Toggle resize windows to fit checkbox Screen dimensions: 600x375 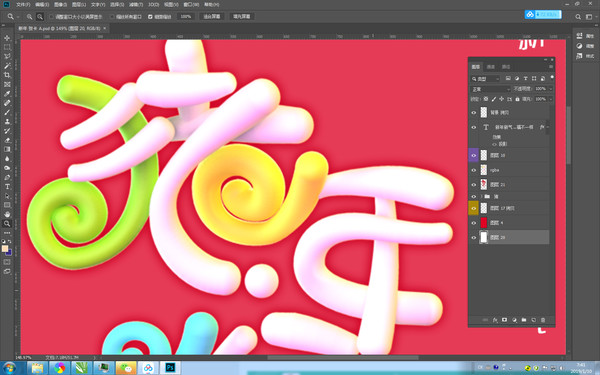pos(51,17)
